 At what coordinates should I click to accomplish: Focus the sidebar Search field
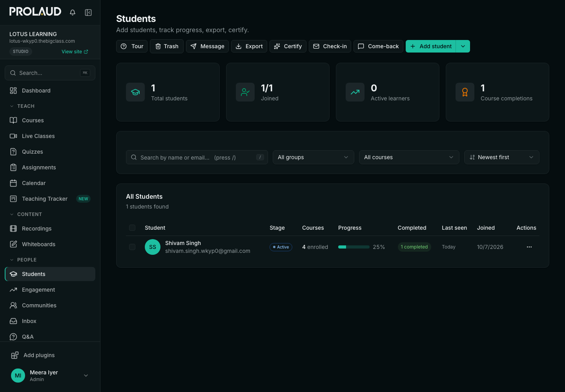coord(50,73)
